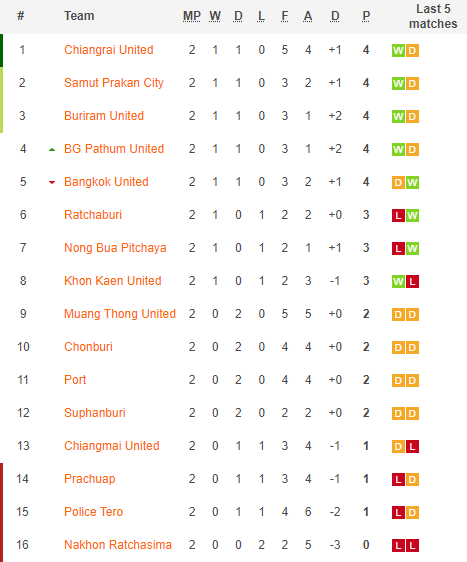Open the Chiangrai United team link
Screen dimensions: 467x562
point(109,50)
